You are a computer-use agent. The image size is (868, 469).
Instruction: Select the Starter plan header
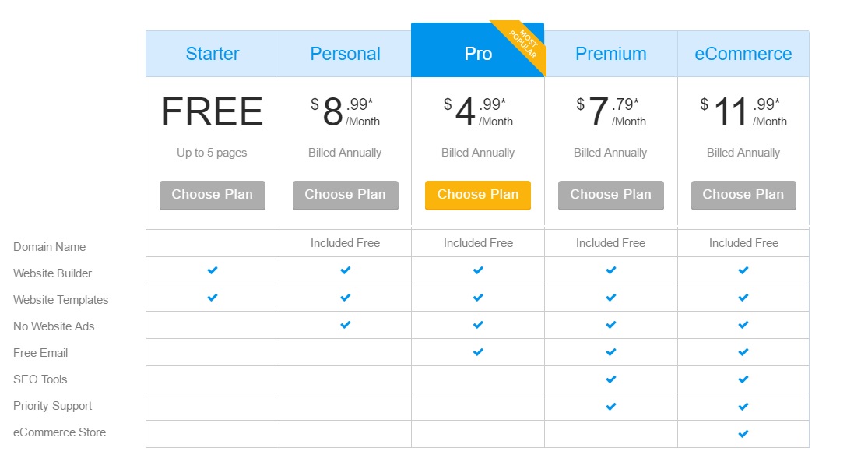click(213, 54)
